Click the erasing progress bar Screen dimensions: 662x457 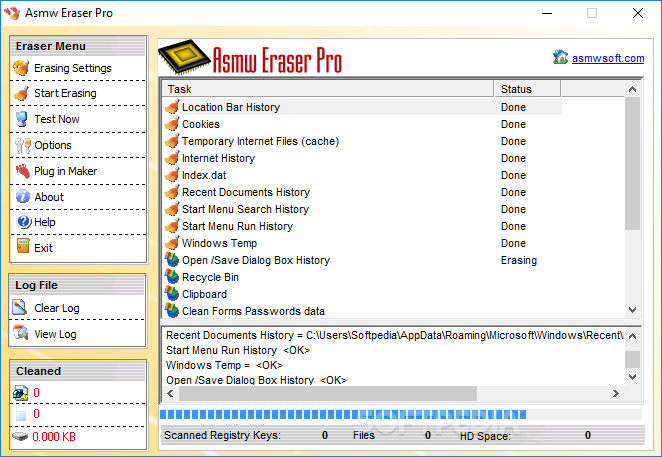pos(401,414)
